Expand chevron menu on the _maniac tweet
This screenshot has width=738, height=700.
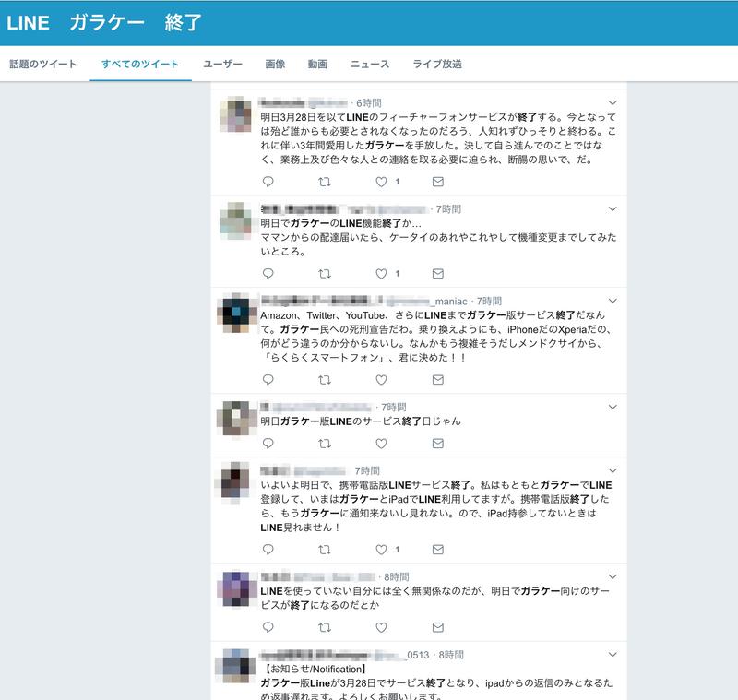(613, 301)
